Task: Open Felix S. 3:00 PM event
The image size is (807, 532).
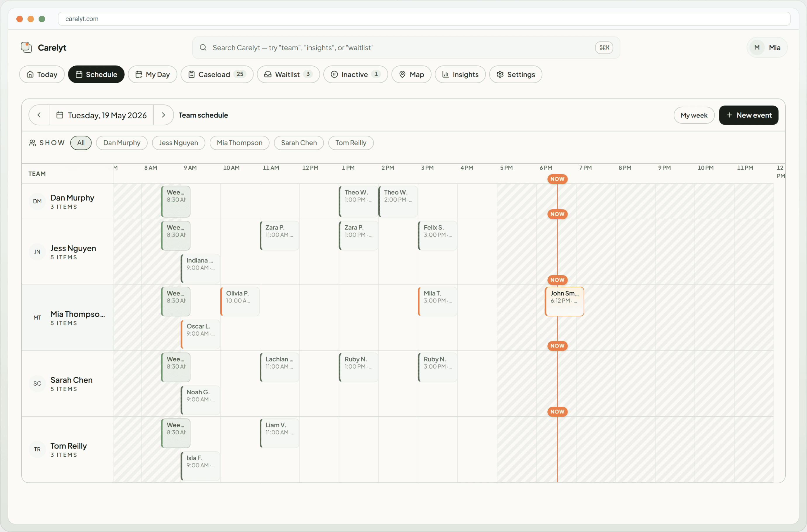Action: [437, 236]
